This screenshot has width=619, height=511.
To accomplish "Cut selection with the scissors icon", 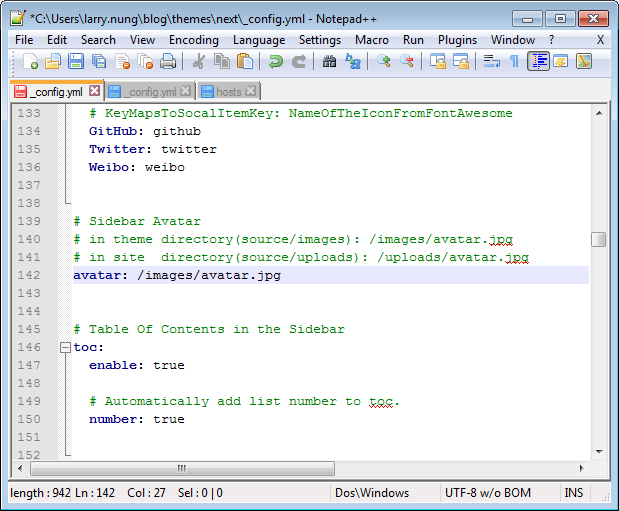I will [199, 62].
